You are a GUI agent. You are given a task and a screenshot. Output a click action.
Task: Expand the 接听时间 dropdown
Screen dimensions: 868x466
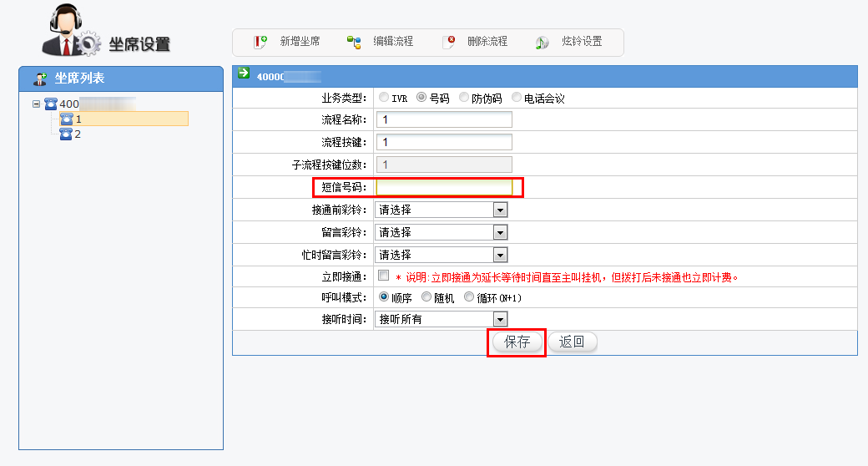(x=500, y=318)
